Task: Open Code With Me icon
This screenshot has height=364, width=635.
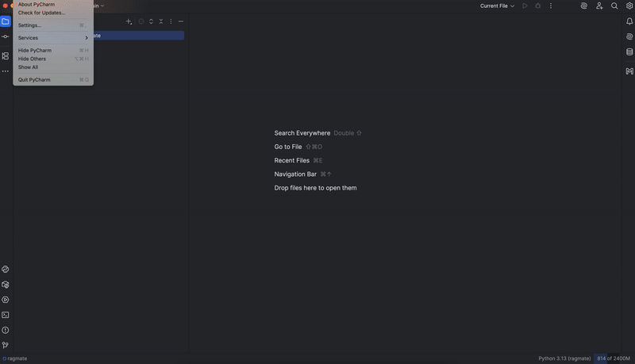Action: tap(599, 6)
